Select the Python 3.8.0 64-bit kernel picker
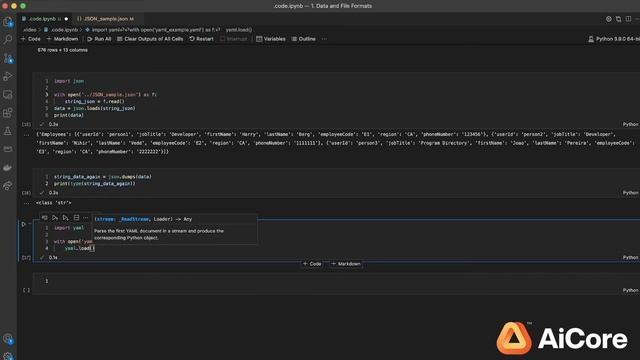The height and width of the screenshot is (360, 640). pyautogui.click(x=613, y=39)
